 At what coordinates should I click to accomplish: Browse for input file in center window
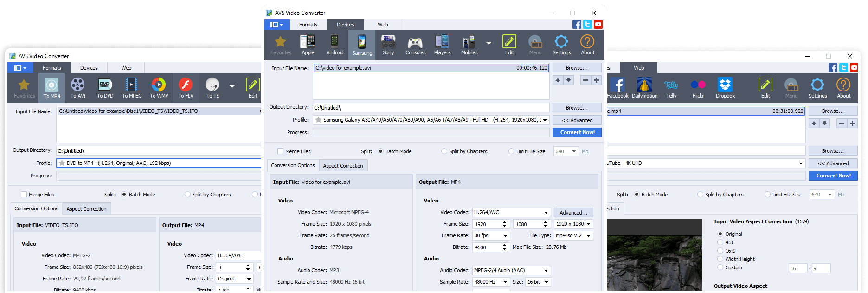tap(577, 68)
